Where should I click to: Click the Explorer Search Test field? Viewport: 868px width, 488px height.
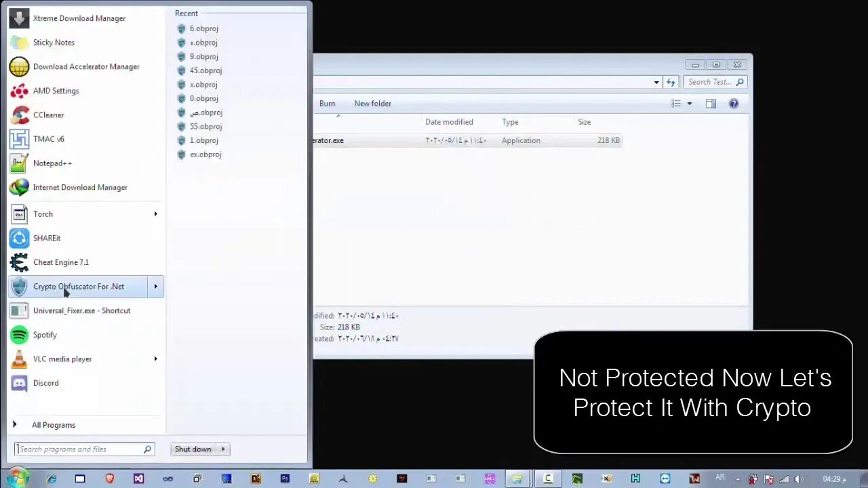[x=715, y=82]
